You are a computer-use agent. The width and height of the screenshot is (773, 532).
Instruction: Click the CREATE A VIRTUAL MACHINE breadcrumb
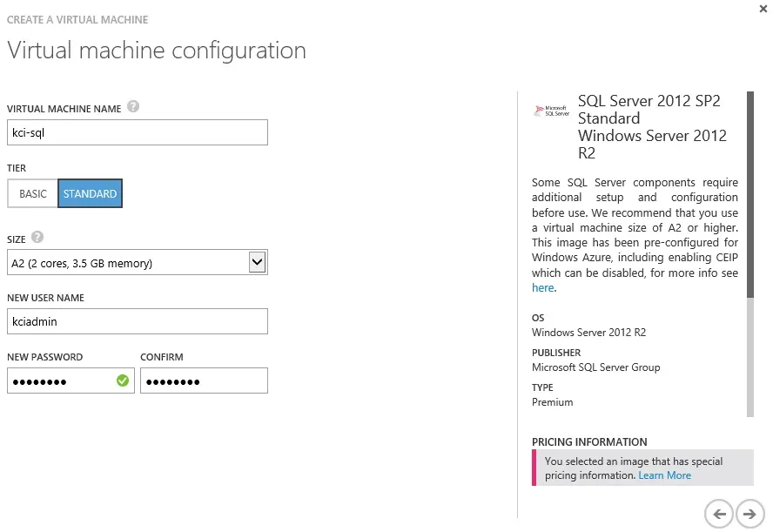click(77, 19)
